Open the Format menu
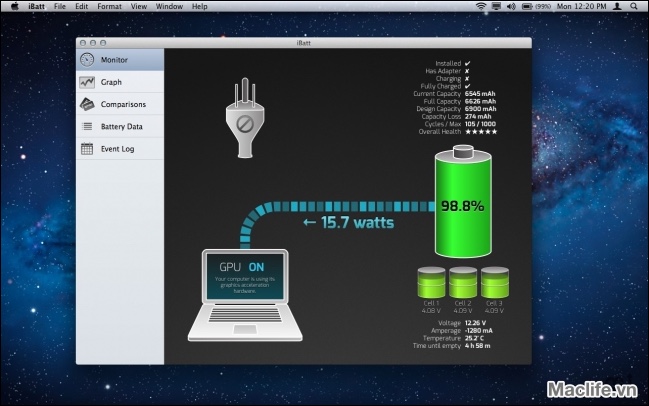The height and width of the screenshot is (406, 649). [x=109, y=6]
